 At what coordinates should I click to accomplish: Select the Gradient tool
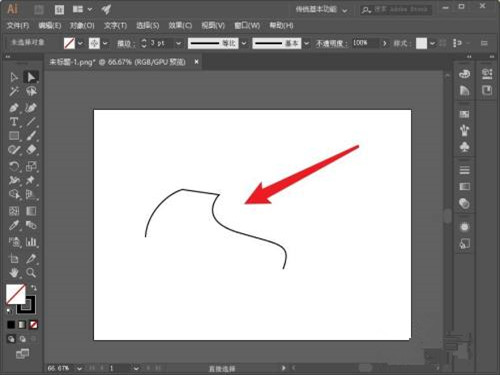(31, 211)
